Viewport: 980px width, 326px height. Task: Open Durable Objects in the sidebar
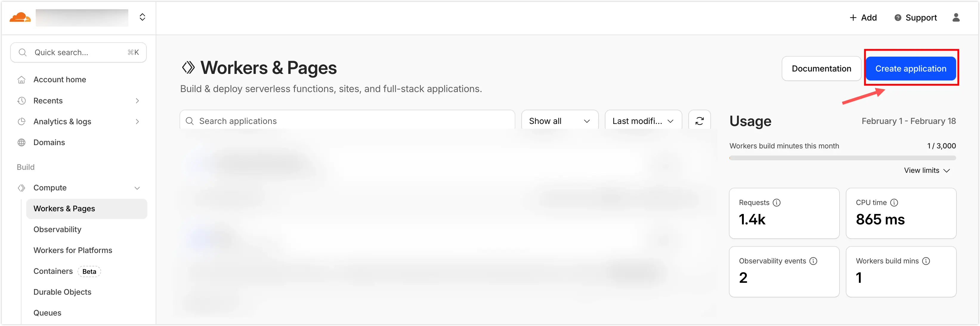[x=62, y=292]
